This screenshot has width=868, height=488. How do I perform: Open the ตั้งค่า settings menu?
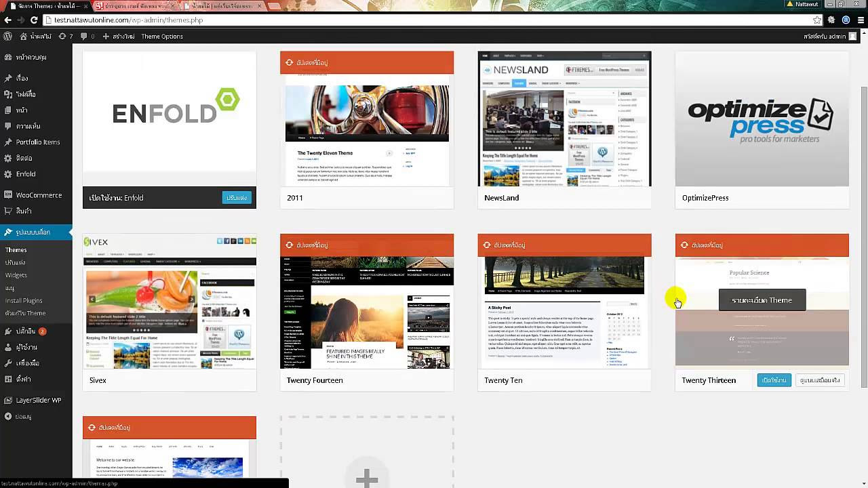[36, 379]
